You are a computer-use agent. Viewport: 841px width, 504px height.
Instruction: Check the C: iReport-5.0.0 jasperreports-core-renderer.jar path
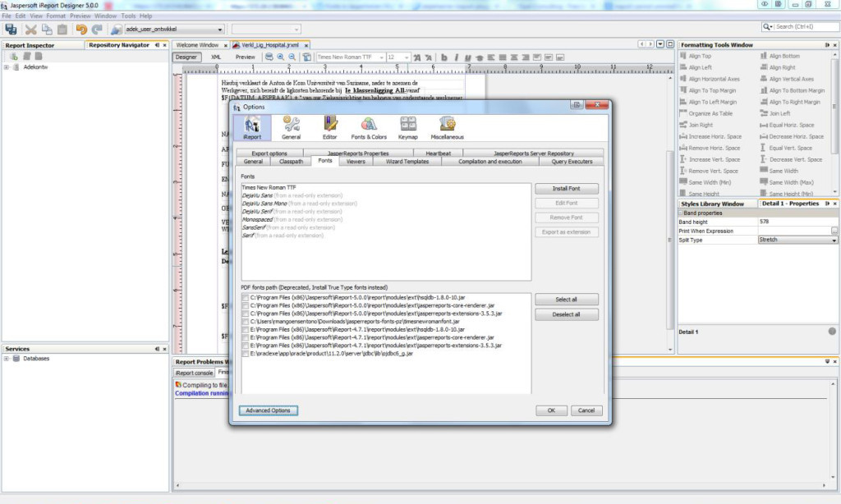tap(246, 305)
